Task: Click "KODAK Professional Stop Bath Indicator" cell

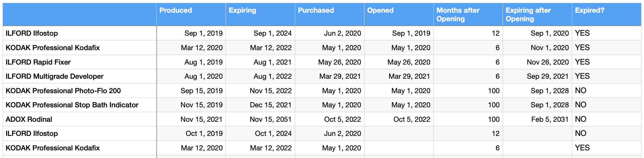Action: click(x=72, y=105)
